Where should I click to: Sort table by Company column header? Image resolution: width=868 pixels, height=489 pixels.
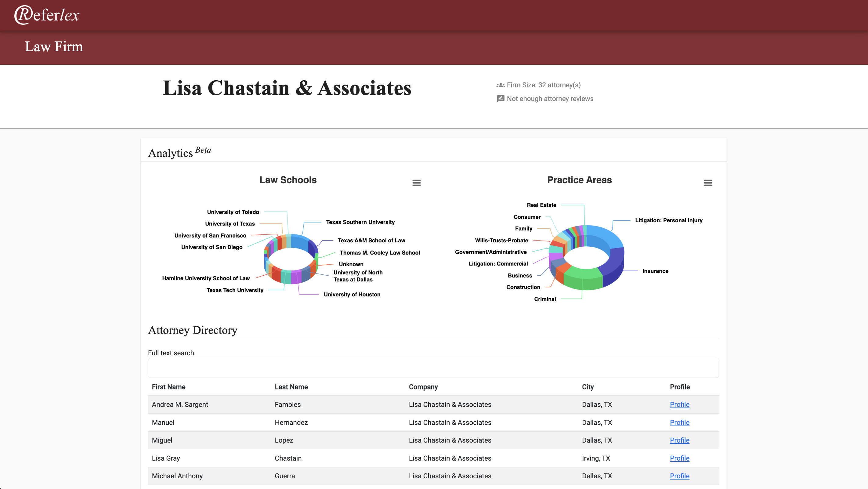pos(423,387)
